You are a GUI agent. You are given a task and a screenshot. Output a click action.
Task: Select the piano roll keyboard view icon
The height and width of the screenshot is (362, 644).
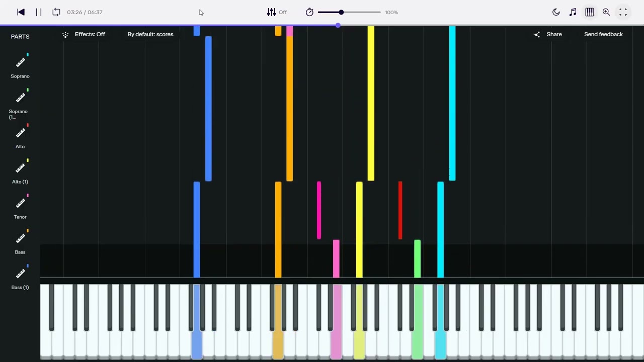click(590, 12)
